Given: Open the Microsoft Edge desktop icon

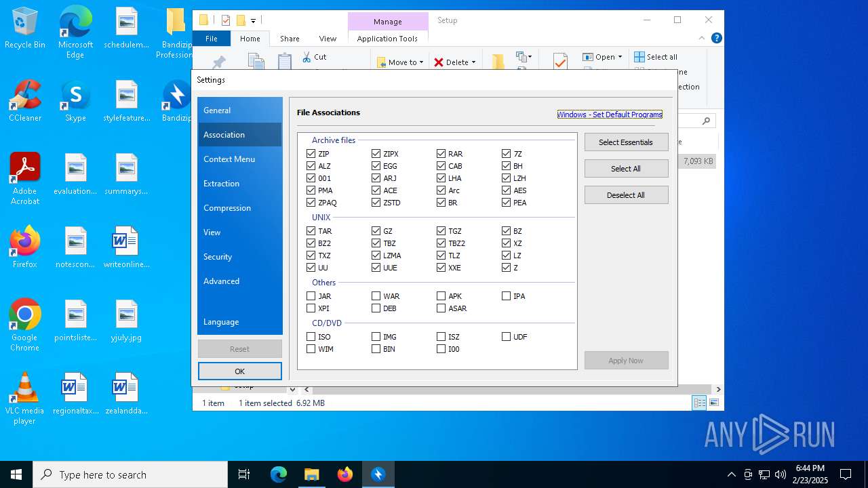Looking at the screenshot, I should [75, 33].
